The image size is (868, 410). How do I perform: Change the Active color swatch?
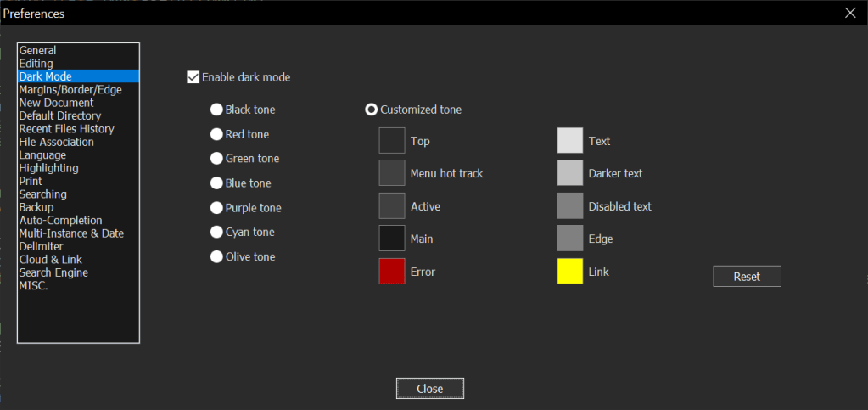coord(392,206)
